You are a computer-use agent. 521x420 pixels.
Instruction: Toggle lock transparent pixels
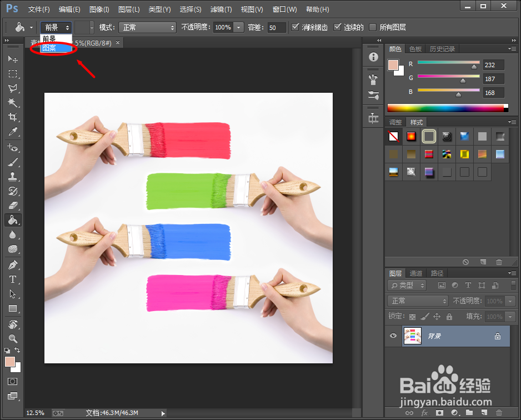click(x=412, y=317)
